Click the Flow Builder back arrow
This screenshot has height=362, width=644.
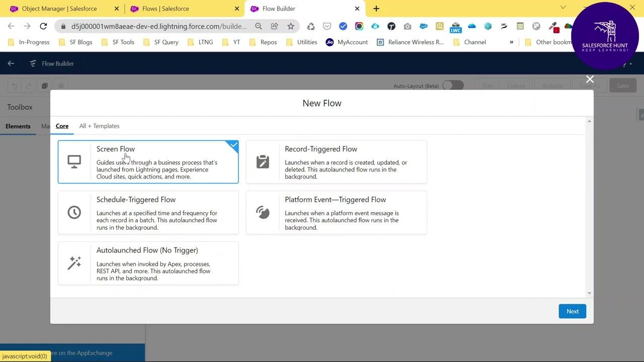[x=11, y=63]
